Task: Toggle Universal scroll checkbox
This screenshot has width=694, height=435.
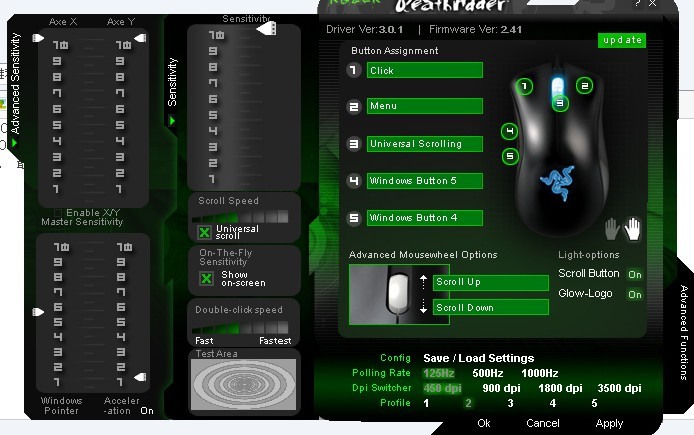Action: (204, 232)
